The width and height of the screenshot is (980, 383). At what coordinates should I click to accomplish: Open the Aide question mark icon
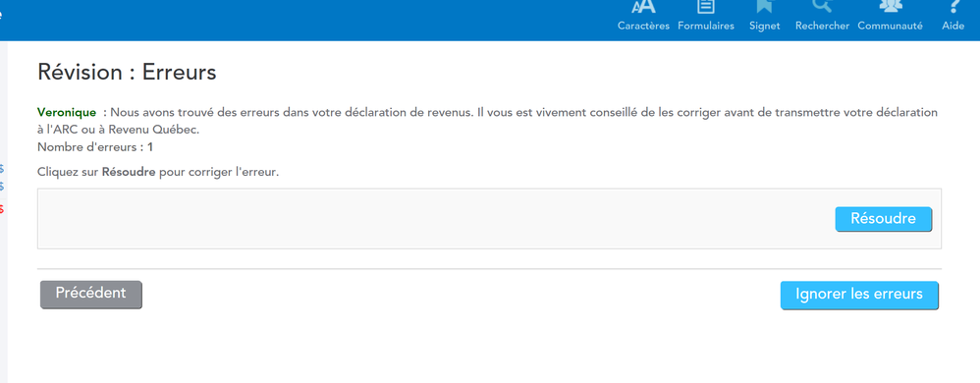click(953, 6)
